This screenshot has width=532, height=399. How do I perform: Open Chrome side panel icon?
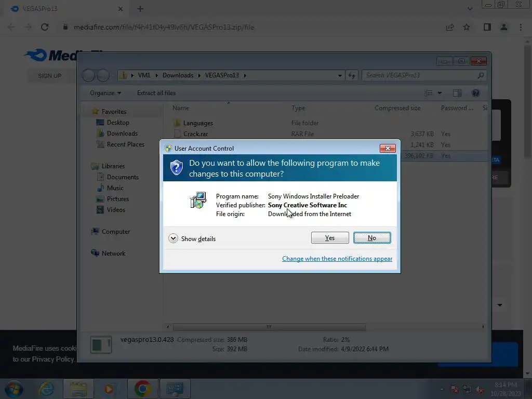[x=487, y=27]
